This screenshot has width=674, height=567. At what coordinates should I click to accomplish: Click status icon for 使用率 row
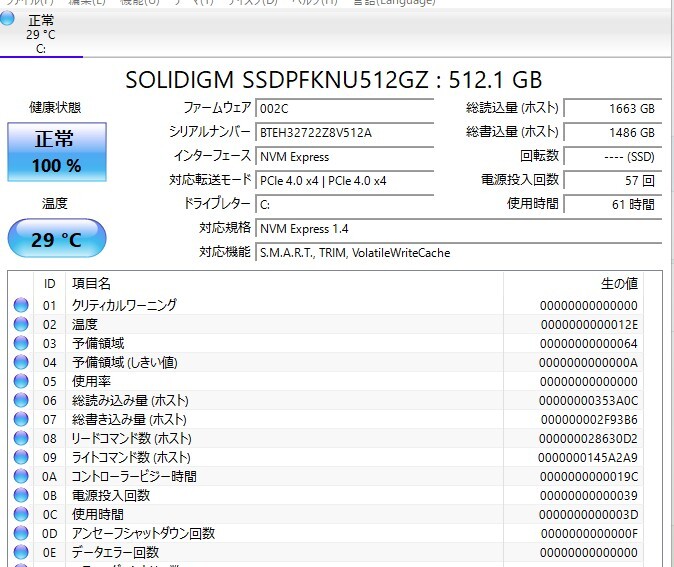click(21, 381)
